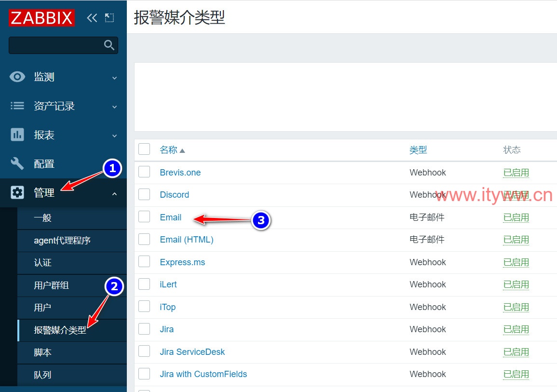Viewport: 557px width, 392px height.
Task: Open the iLert media type
Action: (x=168, y=284)
